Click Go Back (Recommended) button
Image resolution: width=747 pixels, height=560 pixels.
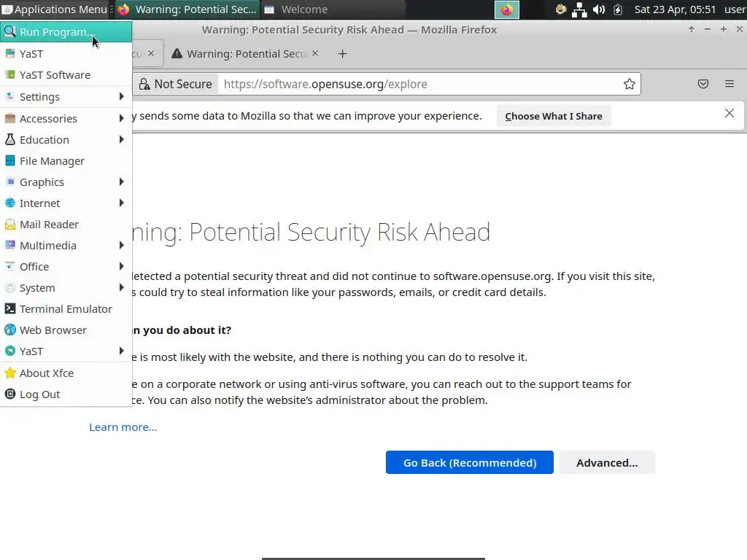click(470, 462)
